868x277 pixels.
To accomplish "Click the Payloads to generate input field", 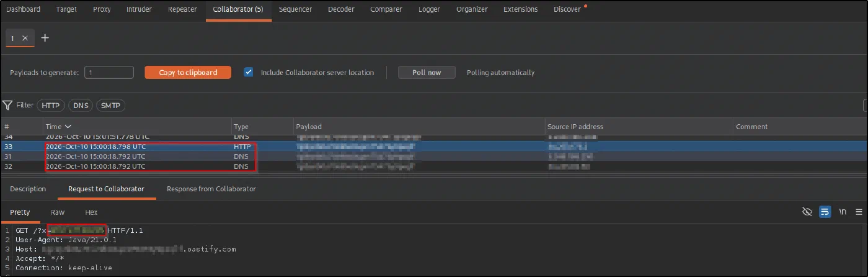I will (109, 73).
